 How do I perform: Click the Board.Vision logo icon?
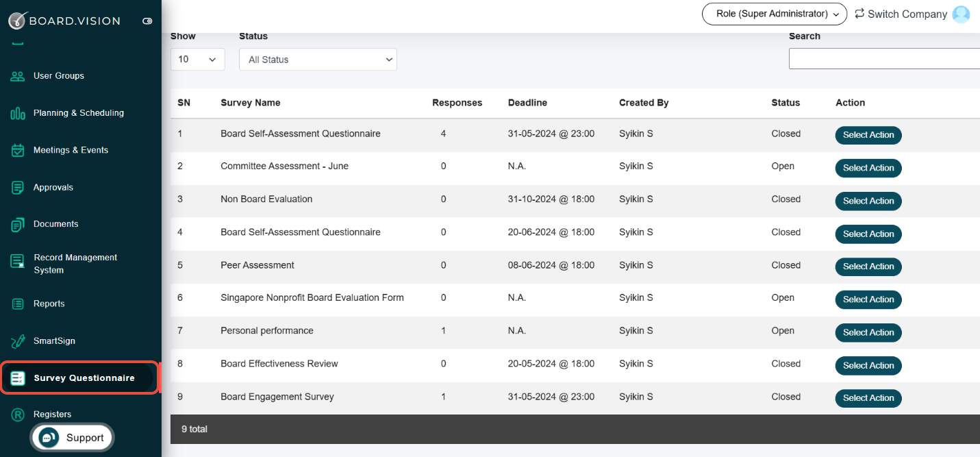pos(17,21)
